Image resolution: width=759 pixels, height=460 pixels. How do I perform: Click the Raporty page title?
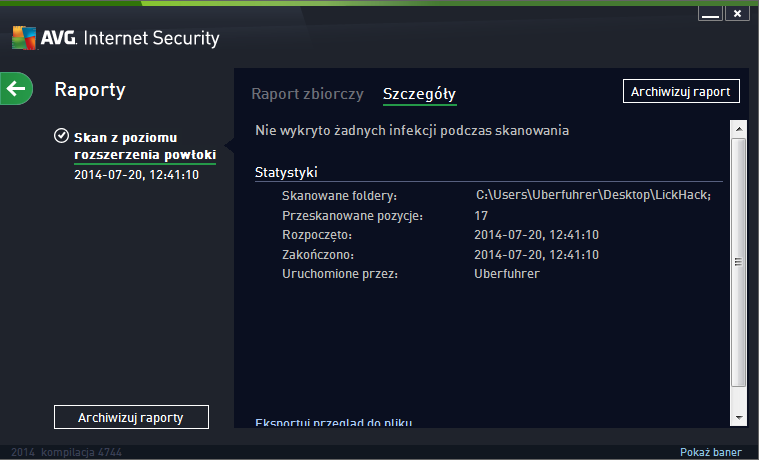pyautogui.click(x=90, y=90)
